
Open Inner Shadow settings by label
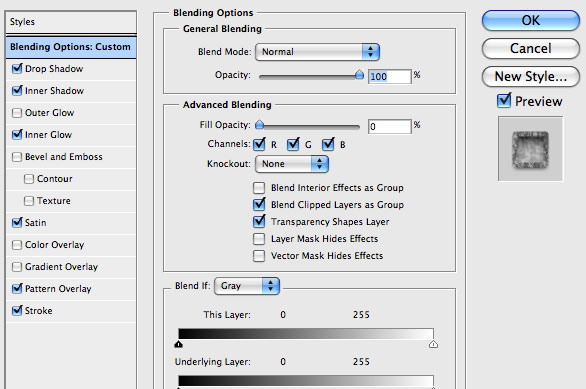coord(54,91)
